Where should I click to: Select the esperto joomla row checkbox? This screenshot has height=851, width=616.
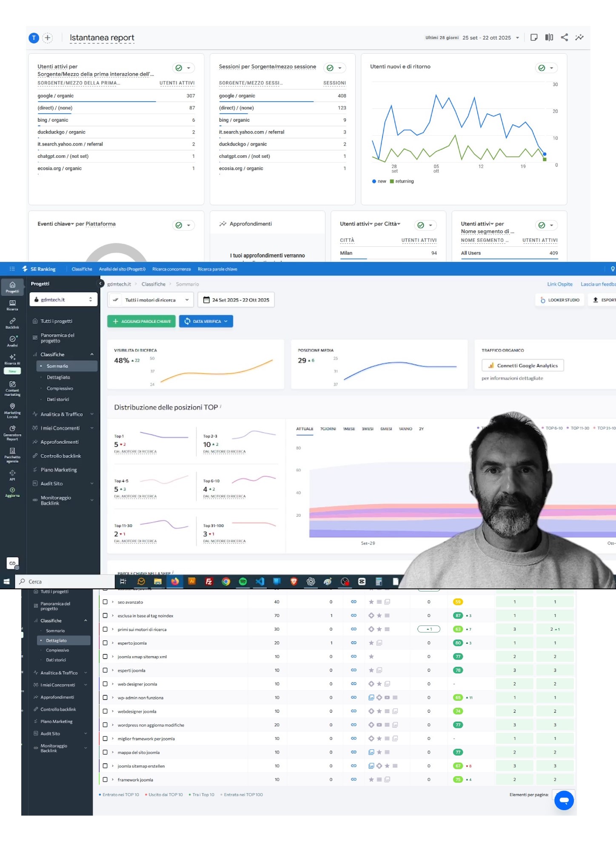(105, 643)
